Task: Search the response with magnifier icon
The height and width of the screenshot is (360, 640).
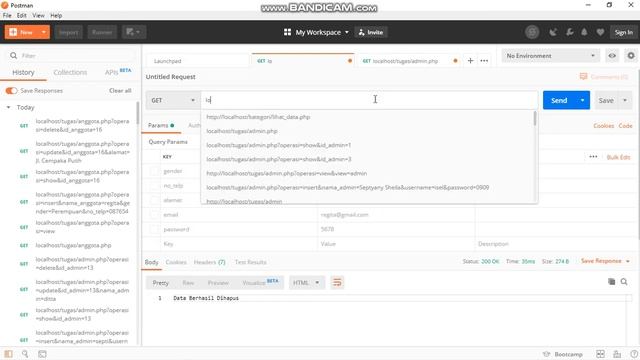Action: coord(624,282)
